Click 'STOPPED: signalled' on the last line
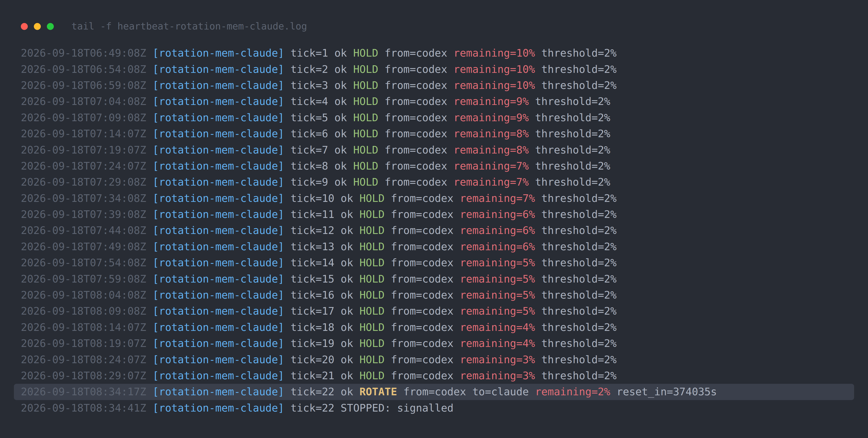 coord(397,408)
